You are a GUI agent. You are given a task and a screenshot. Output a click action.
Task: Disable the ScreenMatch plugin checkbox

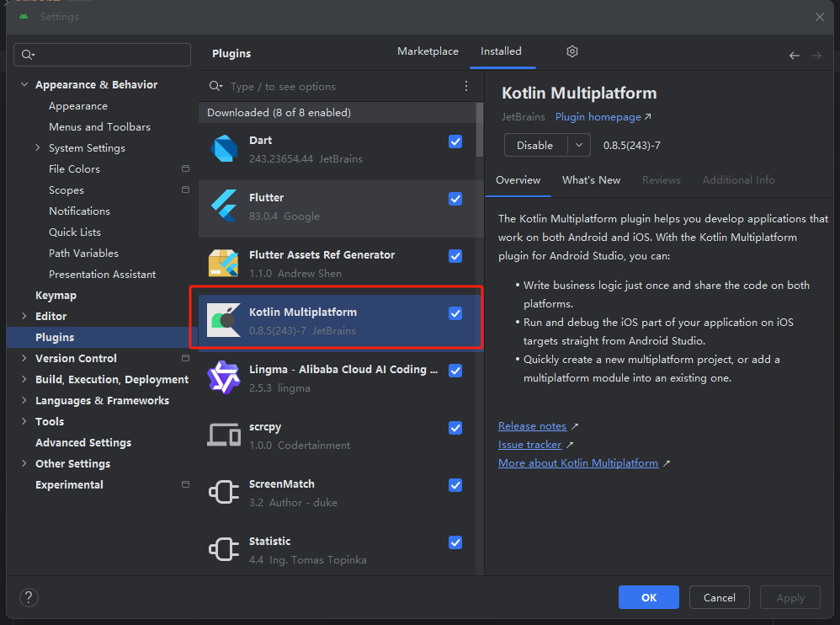[455, 485]
